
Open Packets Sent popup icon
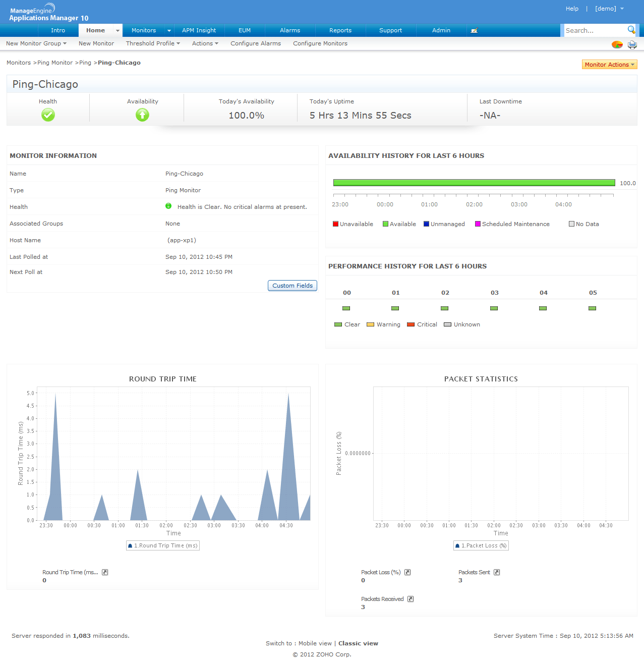click(497, 572)
